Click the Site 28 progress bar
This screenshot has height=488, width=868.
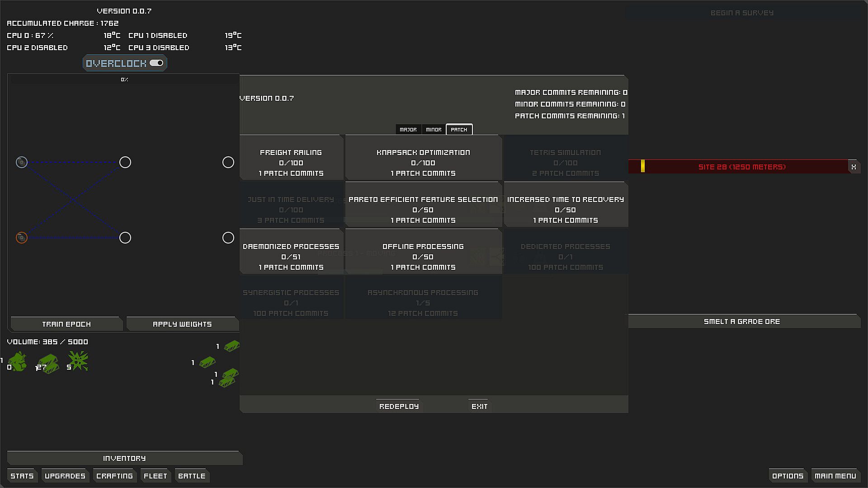pyautogui.click(x=741, y=167)
